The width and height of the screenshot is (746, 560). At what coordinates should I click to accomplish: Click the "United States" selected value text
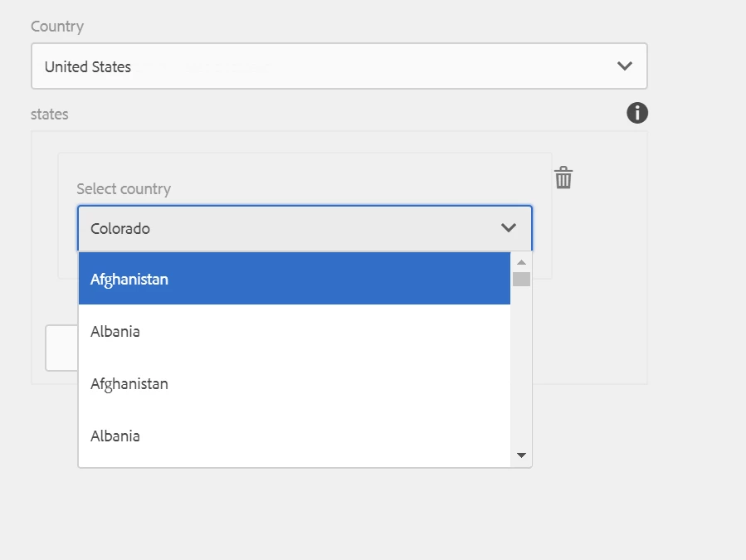(x=87, y=66)
